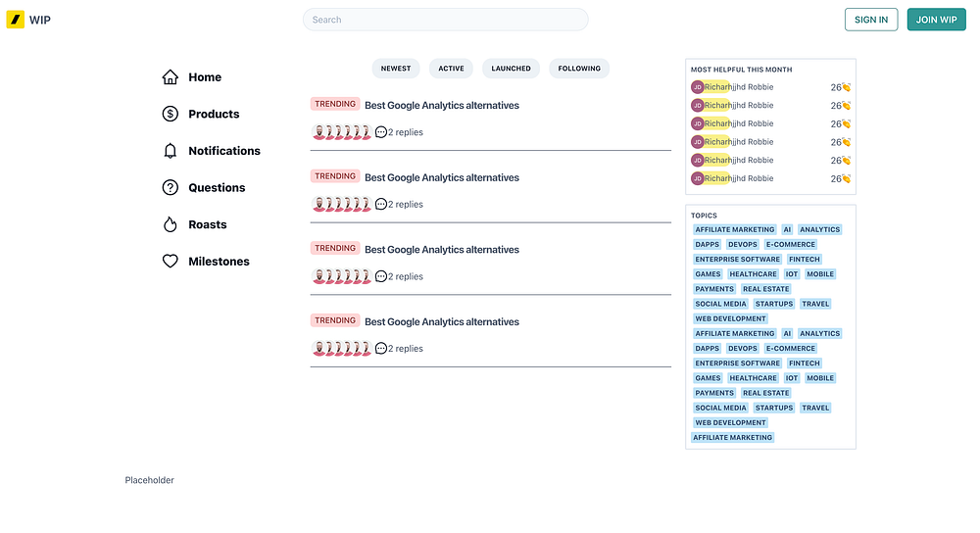This screenshot has width=980, height=533.
Task: Select the FOLLOWING filter tab
Action: [579, 69]
